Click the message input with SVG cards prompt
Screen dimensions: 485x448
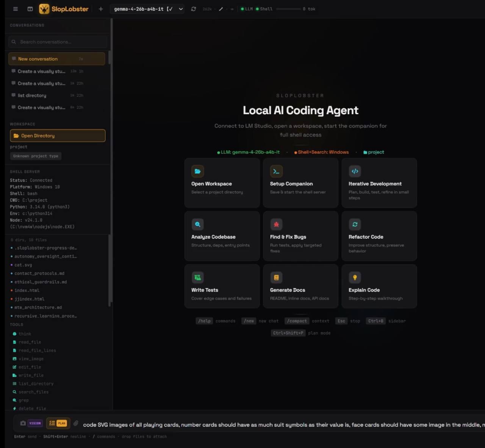[x=283, y=425]
